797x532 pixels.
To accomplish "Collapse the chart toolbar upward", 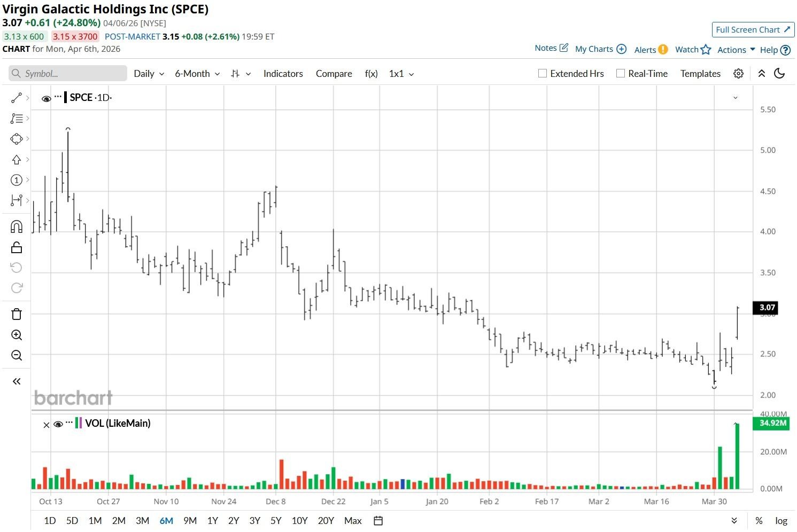I will 762,74.
